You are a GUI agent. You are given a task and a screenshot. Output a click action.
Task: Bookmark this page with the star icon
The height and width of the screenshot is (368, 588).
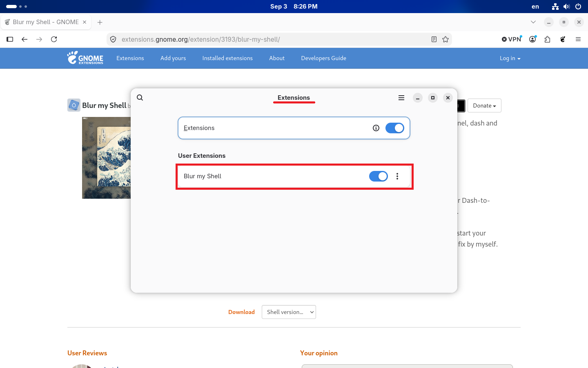coord(445,39)
